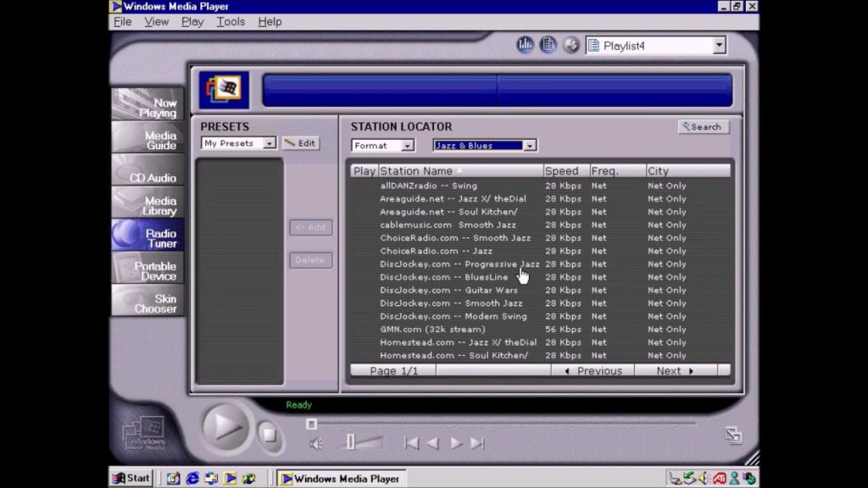Viewport: 868px width, 488px height.
Task: Open the Format dropdown
Action: pyautogui.click(x=408, y=146)
